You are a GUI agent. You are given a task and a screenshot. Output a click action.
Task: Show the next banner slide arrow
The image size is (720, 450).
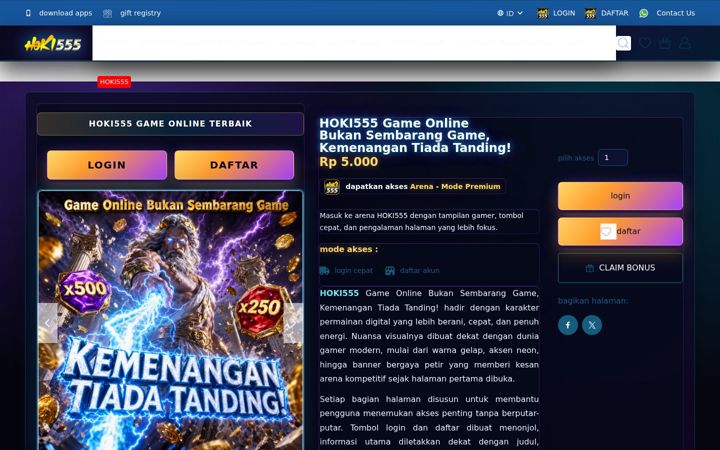[293, 323]
